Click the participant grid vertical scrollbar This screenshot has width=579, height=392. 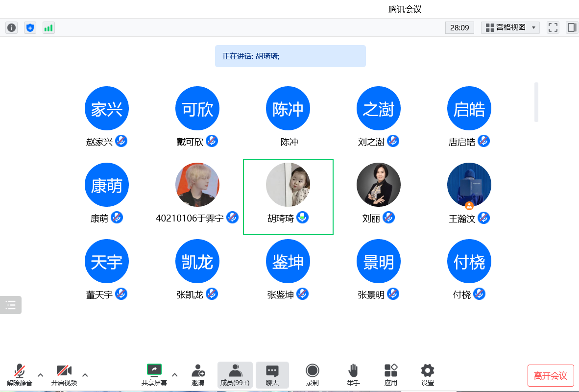tap(536, 102)
